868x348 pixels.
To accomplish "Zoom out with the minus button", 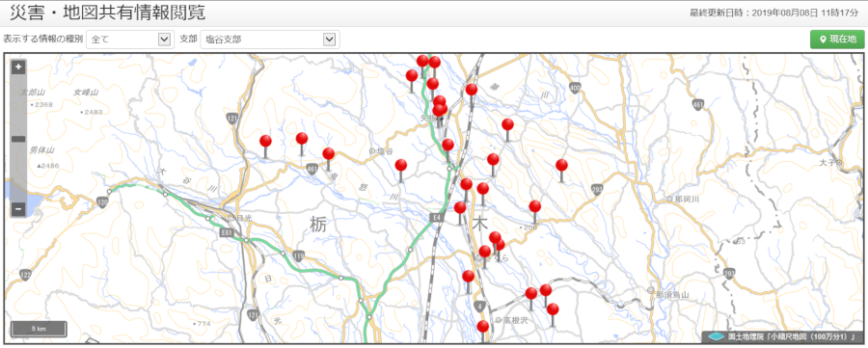I will click(x=18, y=209).
